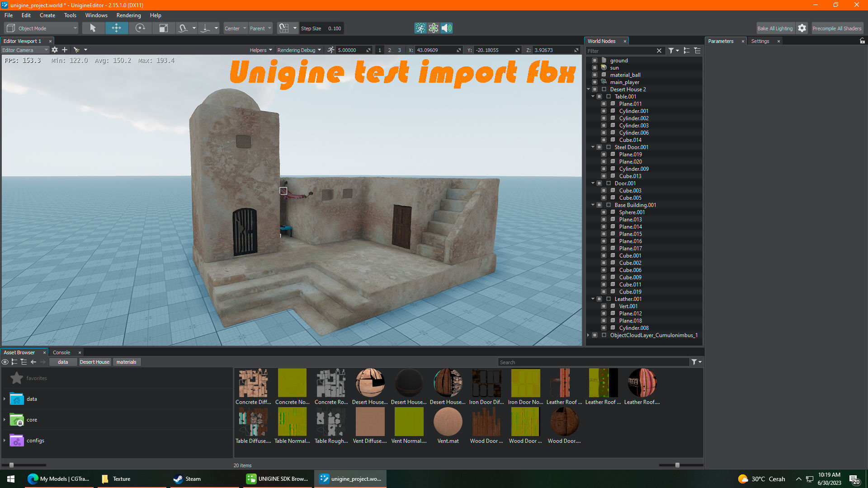Toggle the snap-to-surface magnet icon
868x488 pixels.
(183, 28)
